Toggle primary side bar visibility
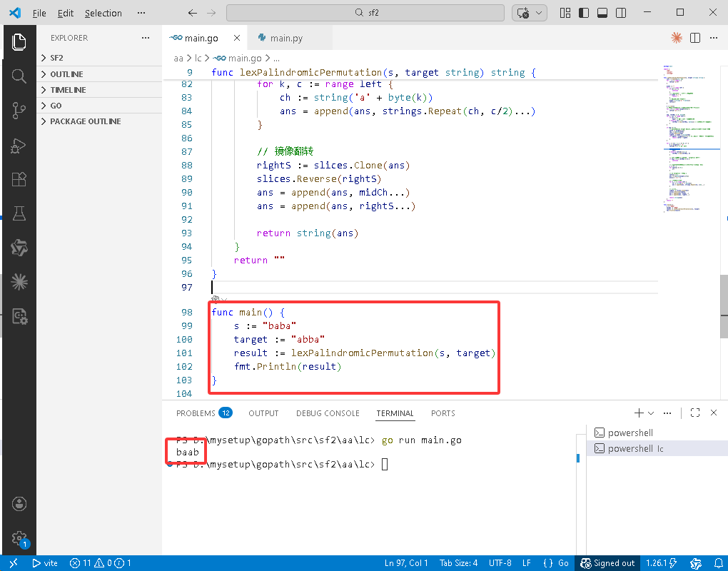 584,13
